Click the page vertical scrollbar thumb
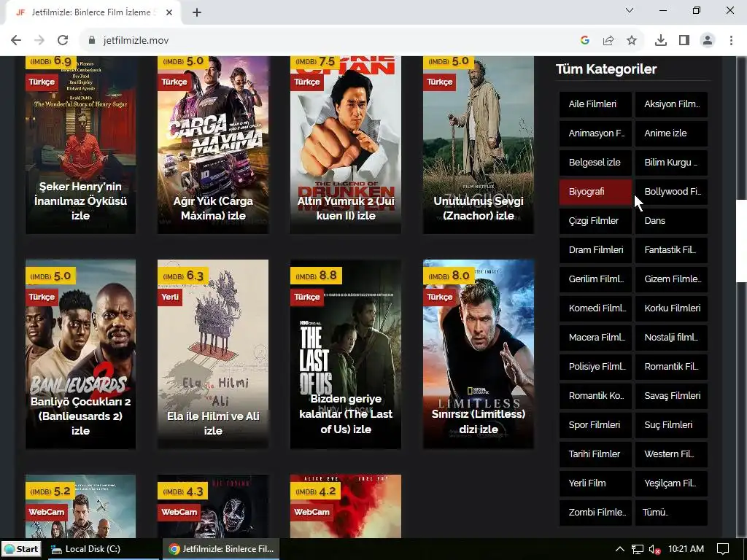Screen dimensions: 747x560 [x=741, y=241]
